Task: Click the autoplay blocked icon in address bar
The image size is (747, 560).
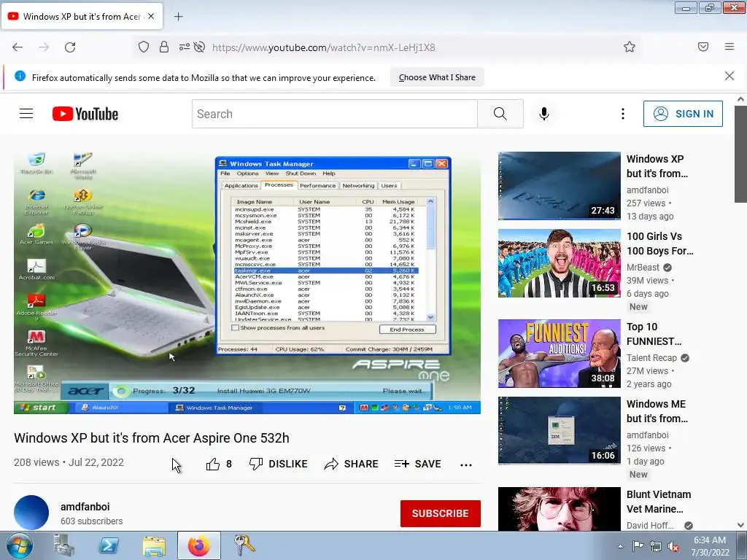Action: coord(200,47)
